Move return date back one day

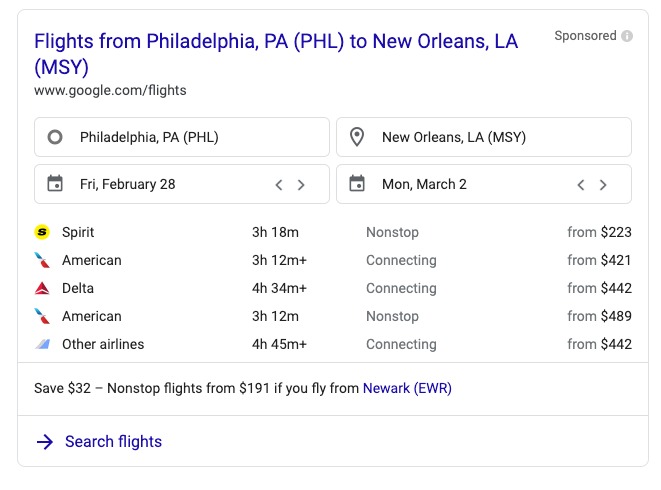(580, 185)
